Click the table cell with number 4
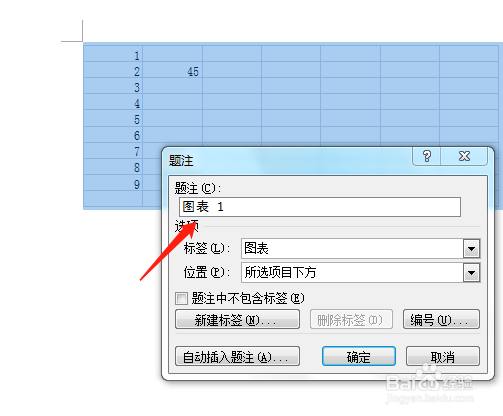Screen dimensions: 503x416 click(113, 102)
